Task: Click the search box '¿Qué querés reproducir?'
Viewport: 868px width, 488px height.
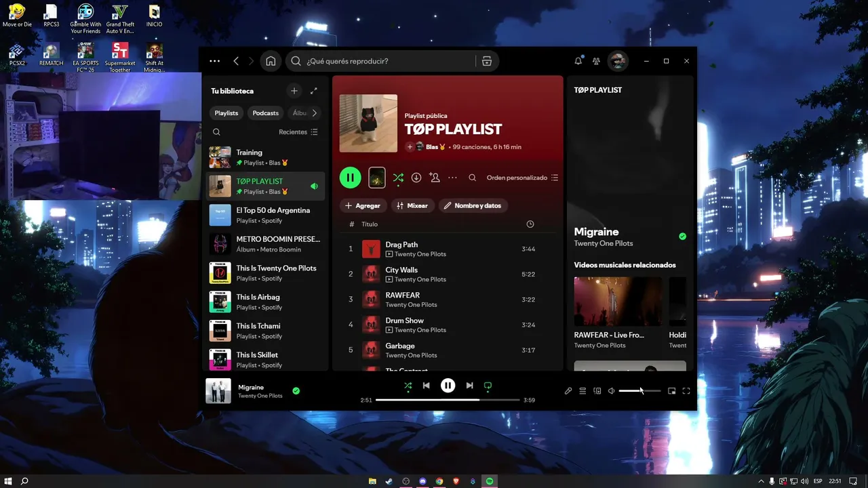Action: point(382,61)
